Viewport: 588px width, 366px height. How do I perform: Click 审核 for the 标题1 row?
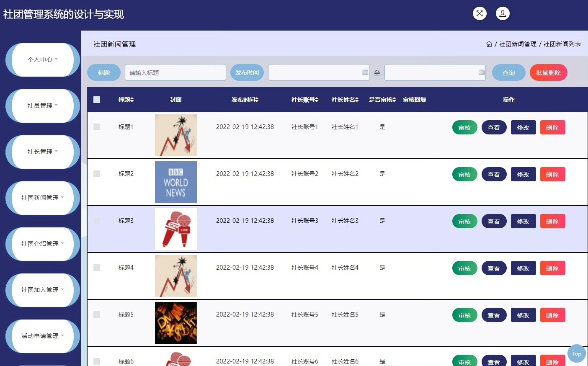pyautogui.click(x=465, y=128)
